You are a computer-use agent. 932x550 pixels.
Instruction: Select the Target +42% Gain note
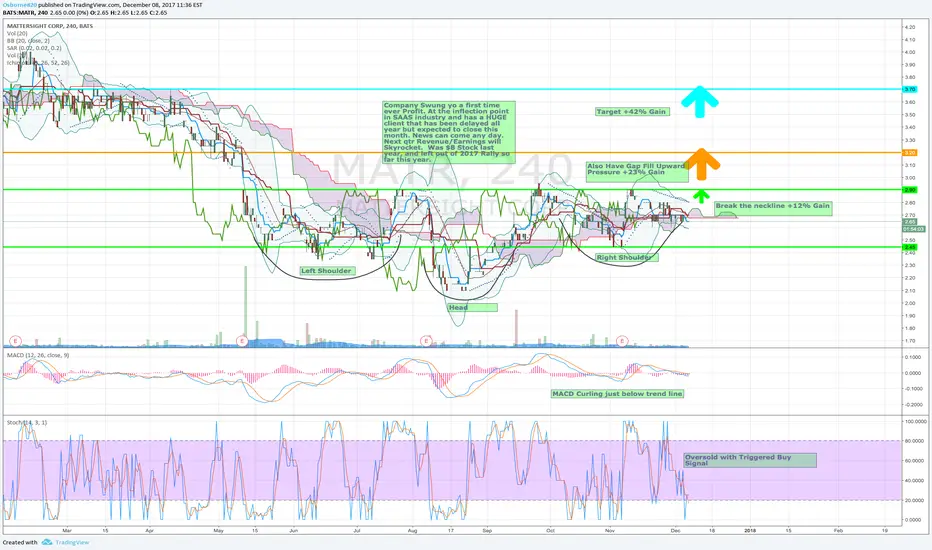(x=632, y=111)
